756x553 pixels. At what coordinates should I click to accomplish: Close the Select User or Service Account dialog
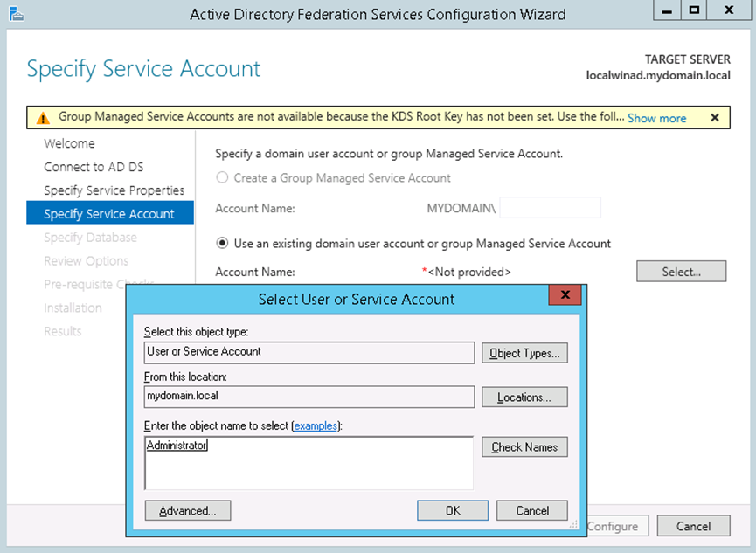tap(565, 294)
